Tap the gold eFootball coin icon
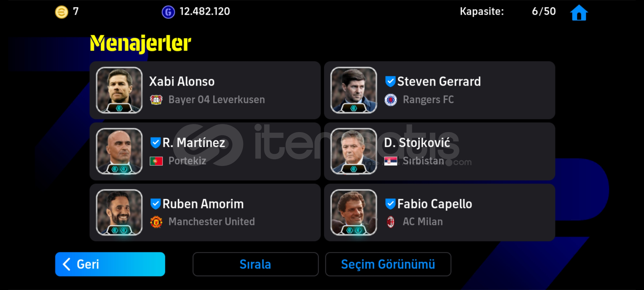The image size is (644, 290). [x=61, y=12]
